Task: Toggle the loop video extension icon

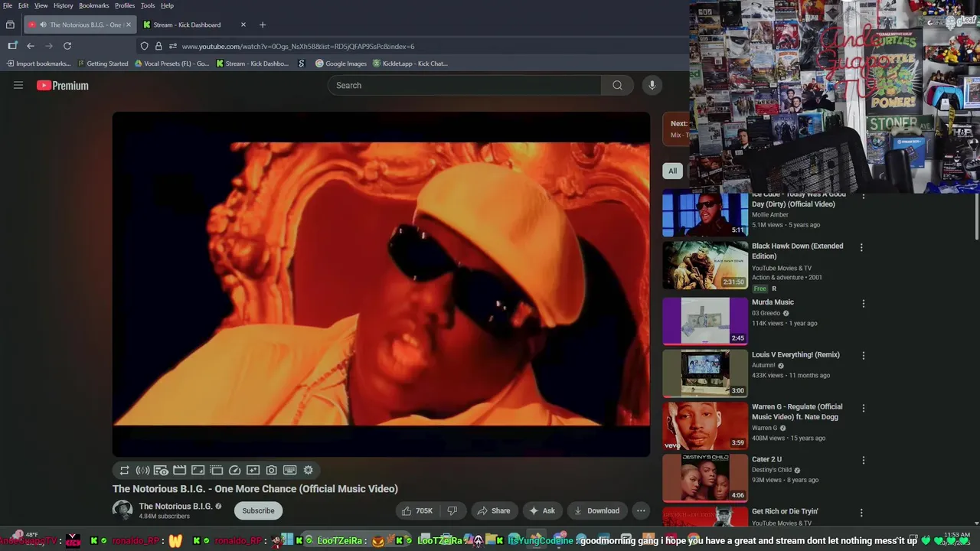Action: click(124, 470)
